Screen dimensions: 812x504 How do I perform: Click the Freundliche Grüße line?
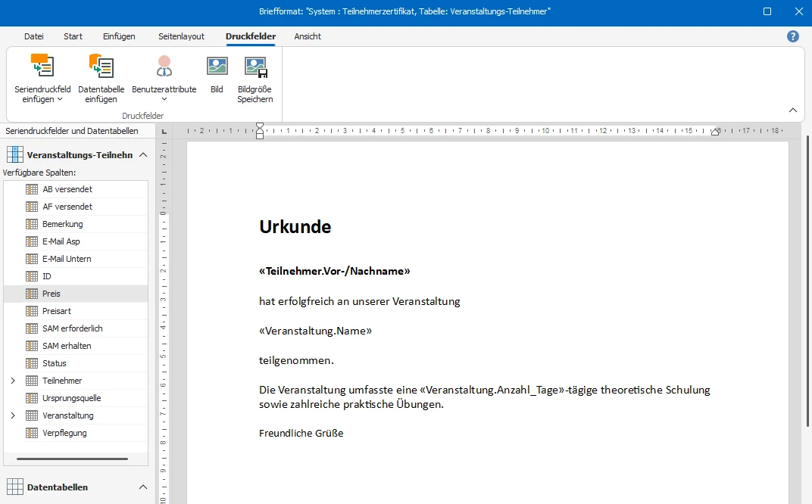301,433
